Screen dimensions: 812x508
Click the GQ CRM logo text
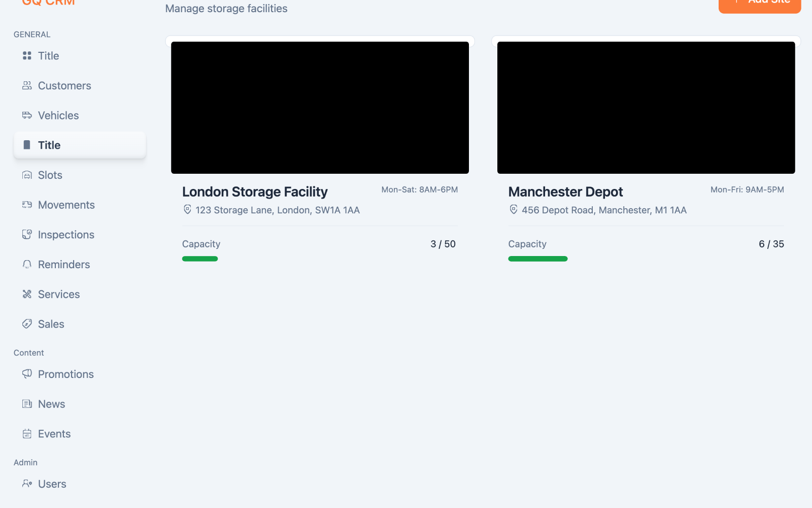point(49,3)
